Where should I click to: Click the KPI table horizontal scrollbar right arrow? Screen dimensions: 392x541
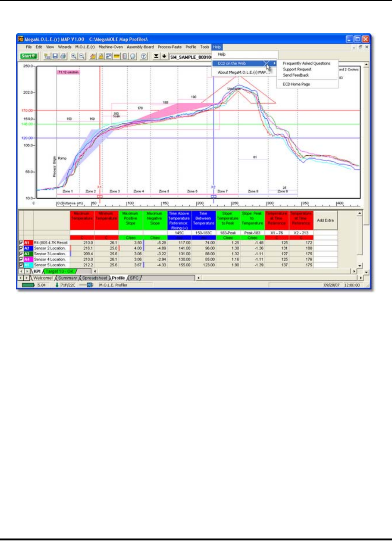pos(355,271)
